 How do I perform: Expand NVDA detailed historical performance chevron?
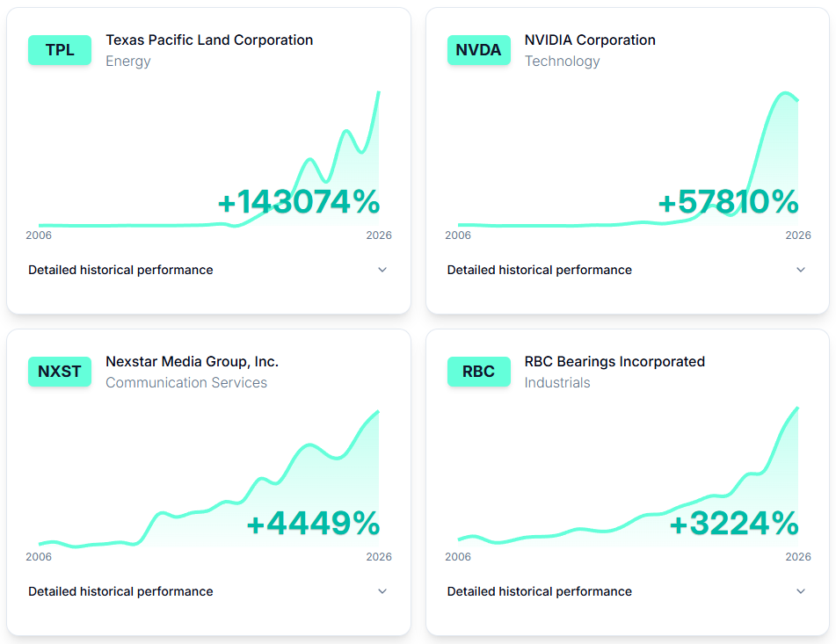click(x=801, y=270)
